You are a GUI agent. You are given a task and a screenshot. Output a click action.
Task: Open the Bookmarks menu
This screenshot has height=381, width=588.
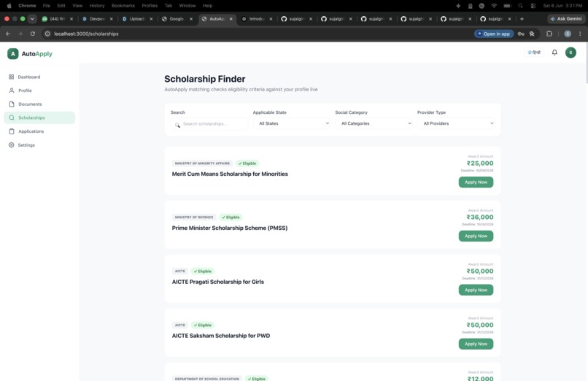click(123, 6)
